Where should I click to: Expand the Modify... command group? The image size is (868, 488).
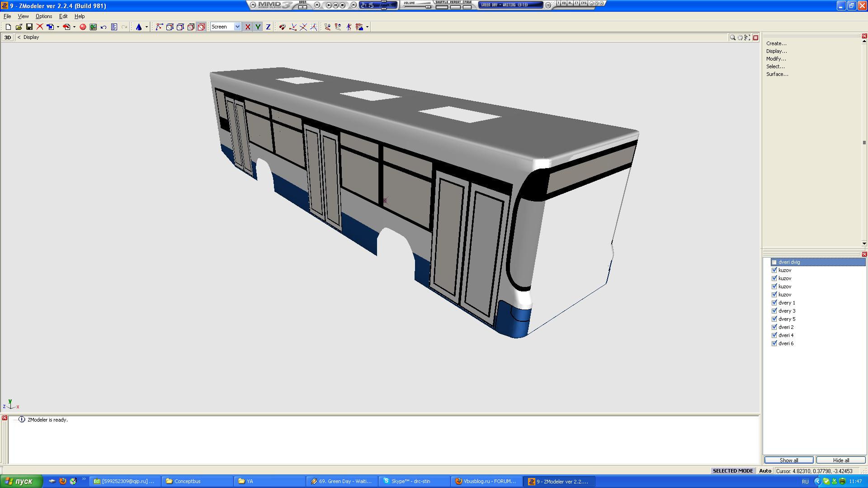tap(776, 59)
